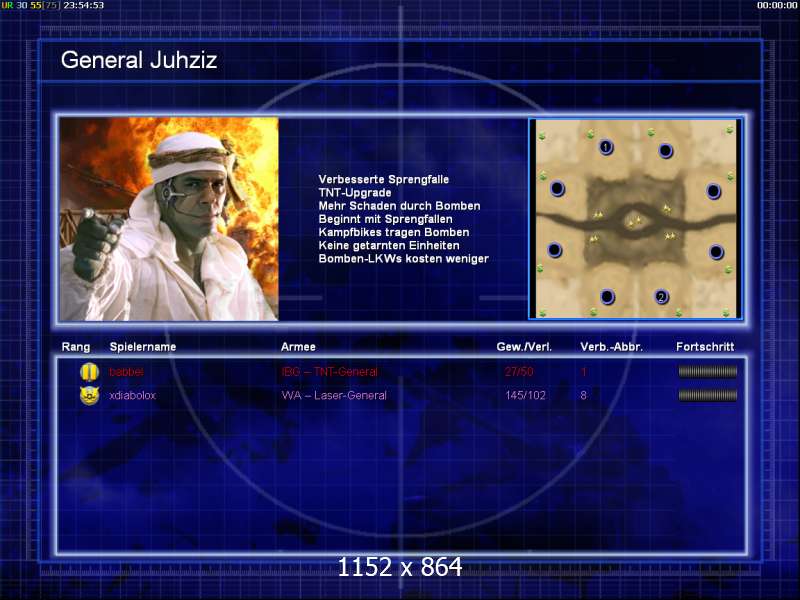Click the Verb.-Abbr. column header
800x600 pixels.
point(611,347)
